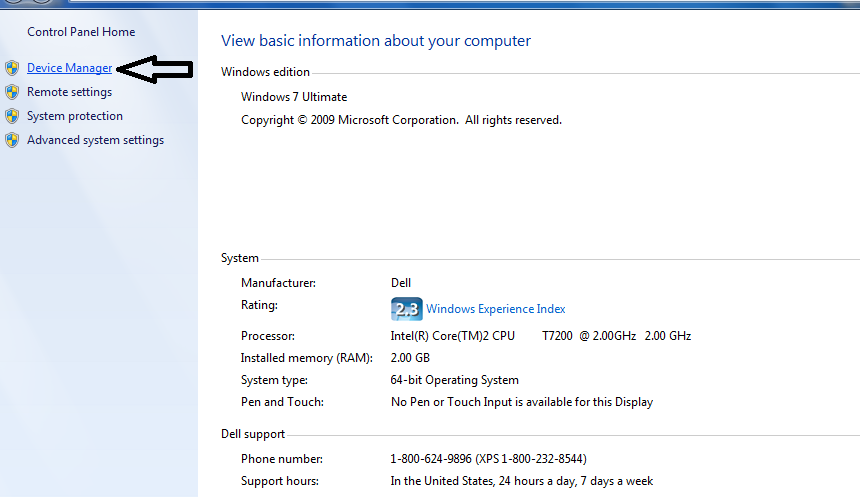Screen dimensions: 860x497
Task: Click the Pen and Touch: label
Action: tap(282, 402)
